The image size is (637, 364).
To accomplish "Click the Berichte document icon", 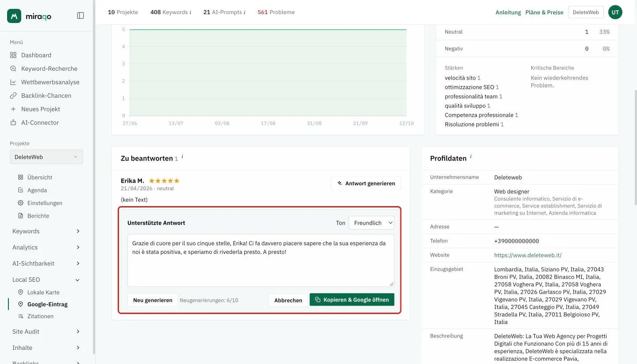I will pos(20,216).
